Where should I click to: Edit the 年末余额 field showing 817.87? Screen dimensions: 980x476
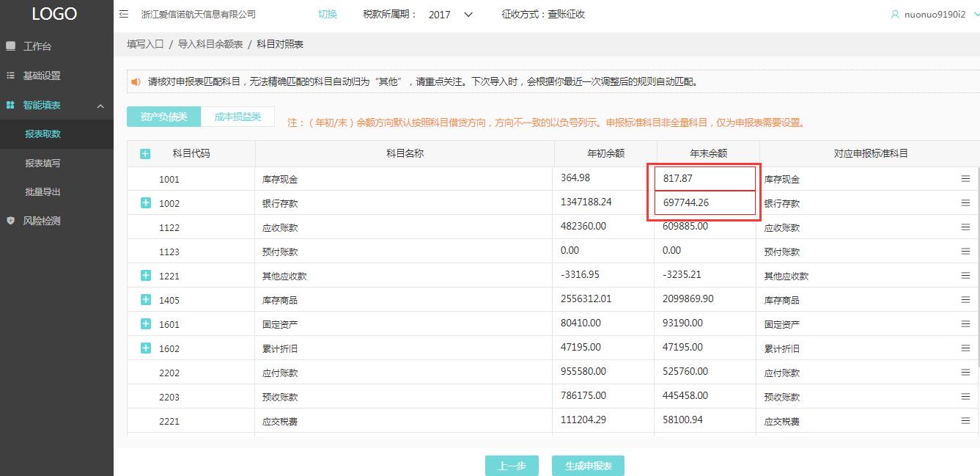(x=704, y=178)
